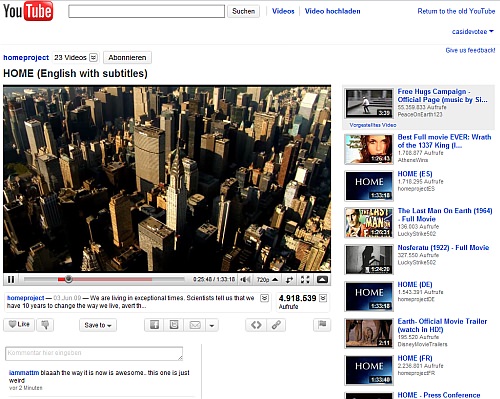Open commenter iammattm profile

point(24,372)
